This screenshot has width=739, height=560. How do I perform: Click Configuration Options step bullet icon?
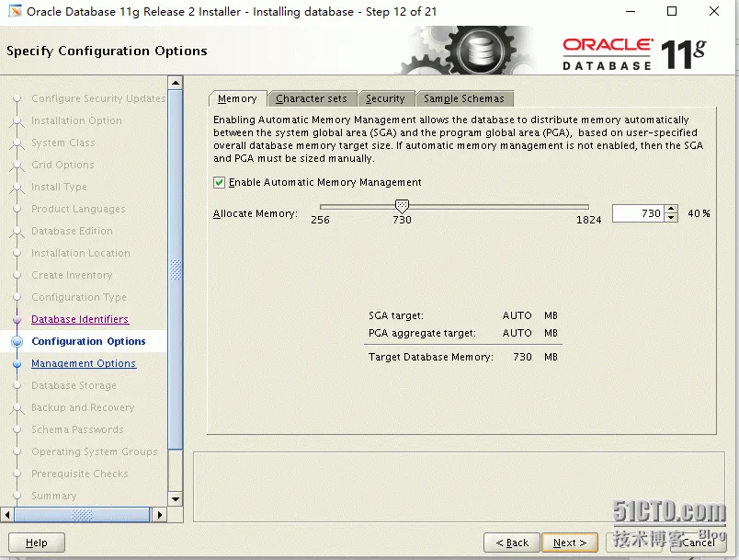pyautogui.click(x=17, y=341)
